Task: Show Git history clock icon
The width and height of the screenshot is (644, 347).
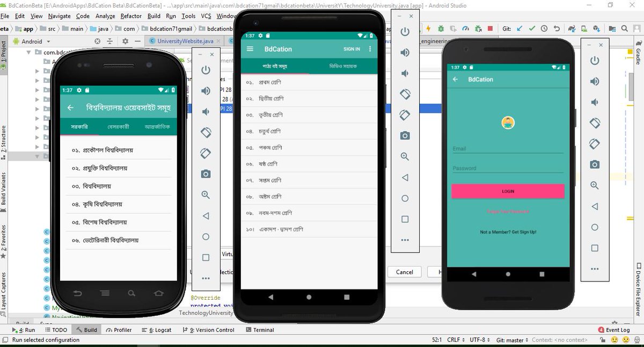Action: (x=544, y=28)
